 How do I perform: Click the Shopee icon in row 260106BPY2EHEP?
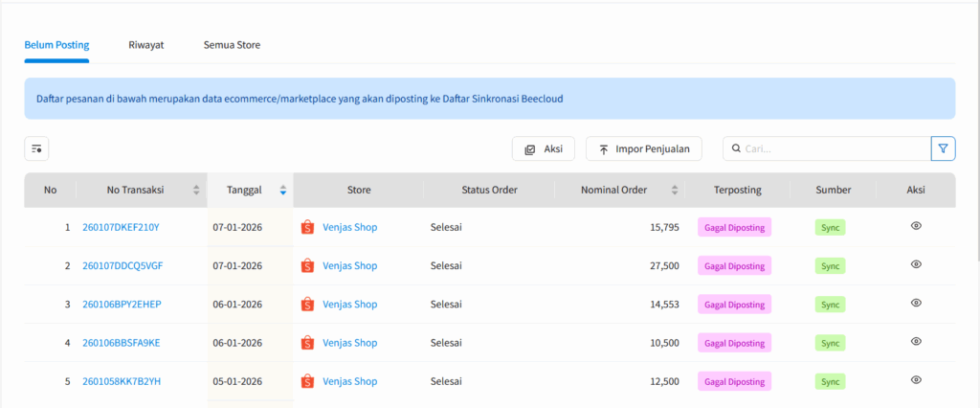point(307,305)
